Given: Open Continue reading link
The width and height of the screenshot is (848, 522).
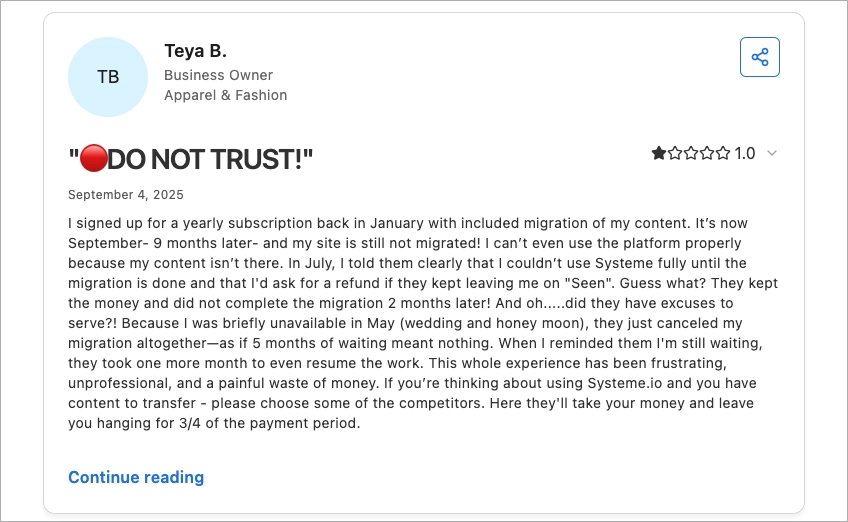Looking at the screenshot, I should [136, 477].
